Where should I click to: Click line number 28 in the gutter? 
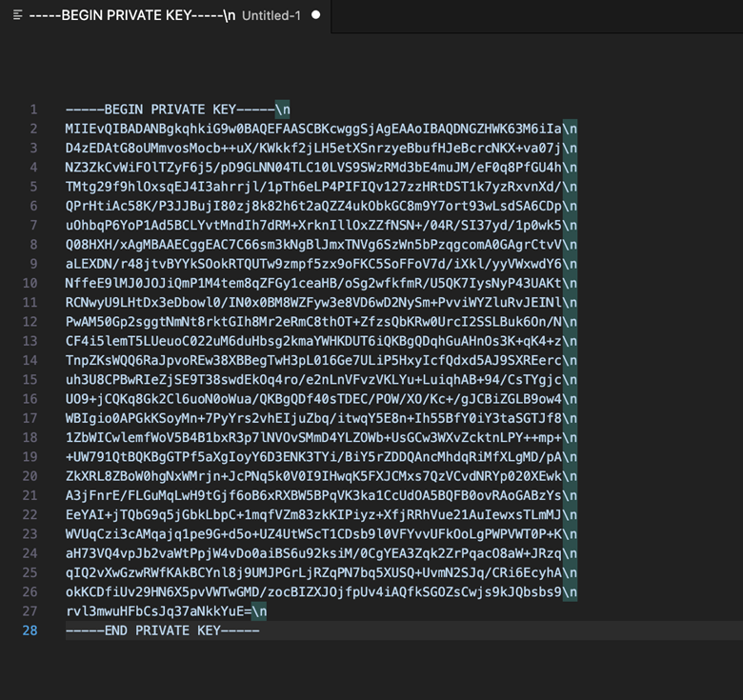[30, 630]
